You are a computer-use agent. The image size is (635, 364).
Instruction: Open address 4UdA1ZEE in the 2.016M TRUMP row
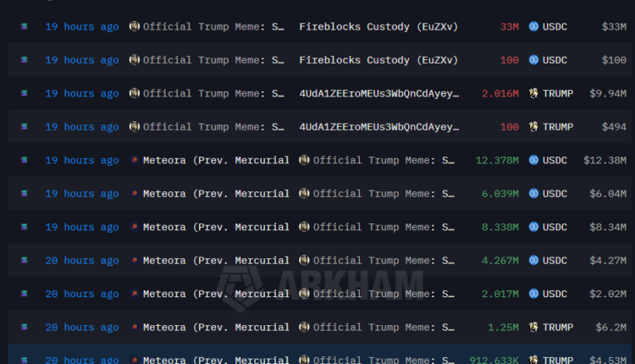379,94
